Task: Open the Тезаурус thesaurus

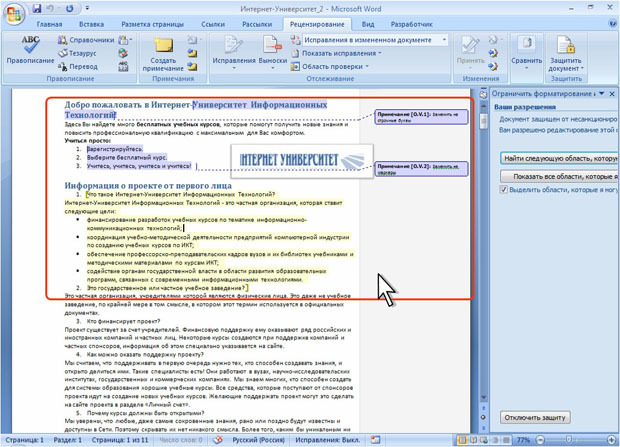Action: pyautogui.click(x=82, y=53)
